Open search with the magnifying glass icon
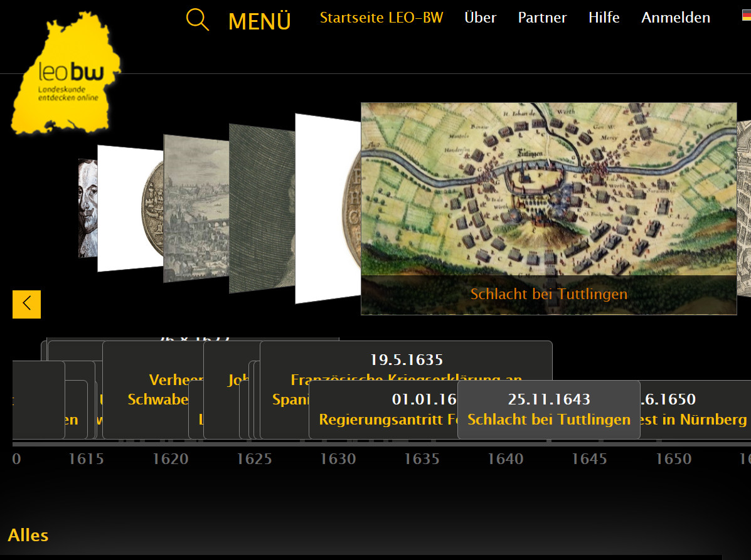 click(198, 19)
